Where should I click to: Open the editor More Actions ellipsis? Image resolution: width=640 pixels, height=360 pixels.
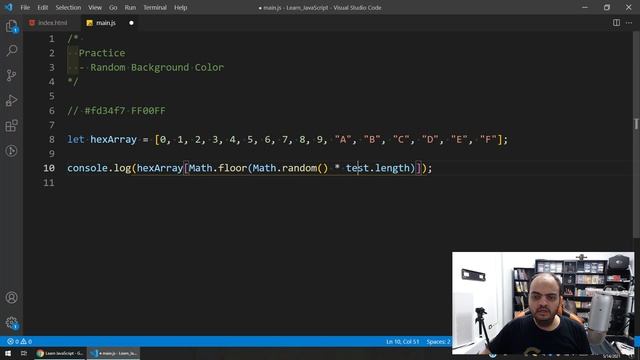coord(629,23)
